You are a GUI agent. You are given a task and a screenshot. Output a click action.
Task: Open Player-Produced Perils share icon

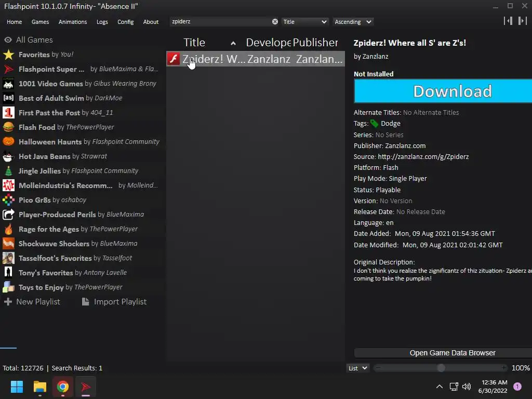[8, 215]
